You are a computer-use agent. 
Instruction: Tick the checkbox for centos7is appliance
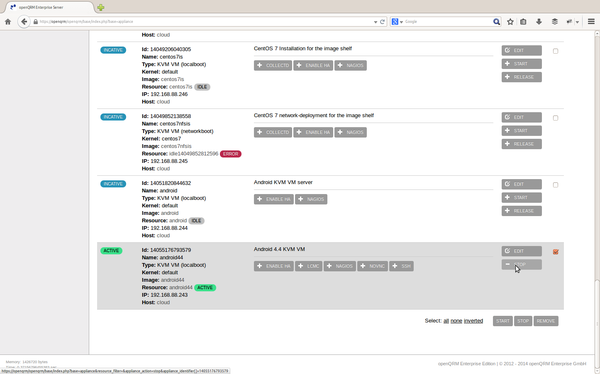[555, 51]
